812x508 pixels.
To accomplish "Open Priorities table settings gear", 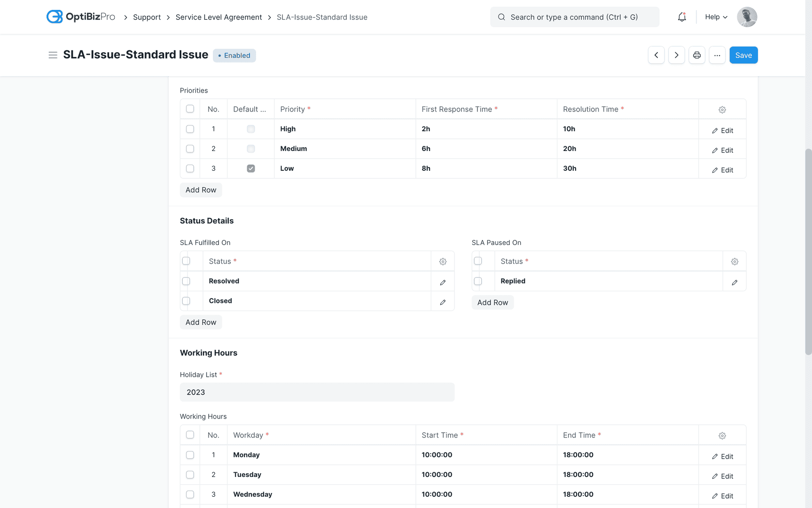I will coord(722,110).
